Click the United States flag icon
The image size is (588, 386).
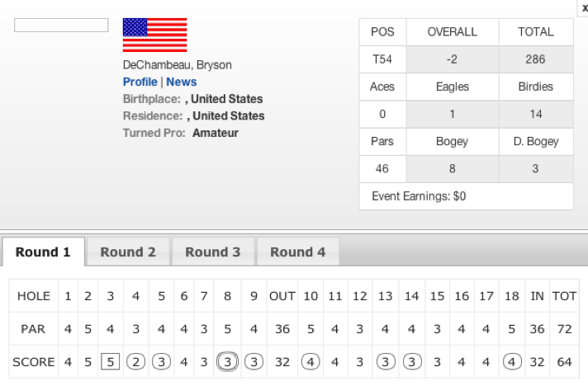pyautogui.click(x=155, y=35)
